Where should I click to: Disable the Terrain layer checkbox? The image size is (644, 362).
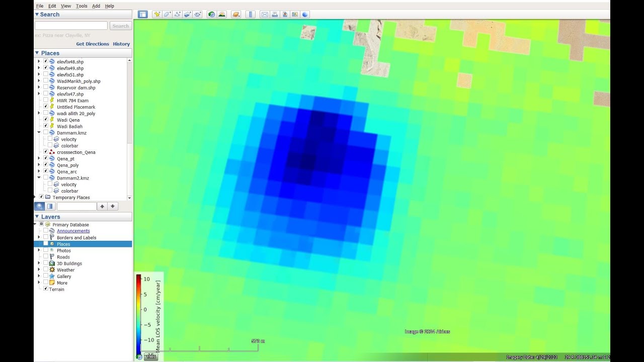tap(46, 289)
